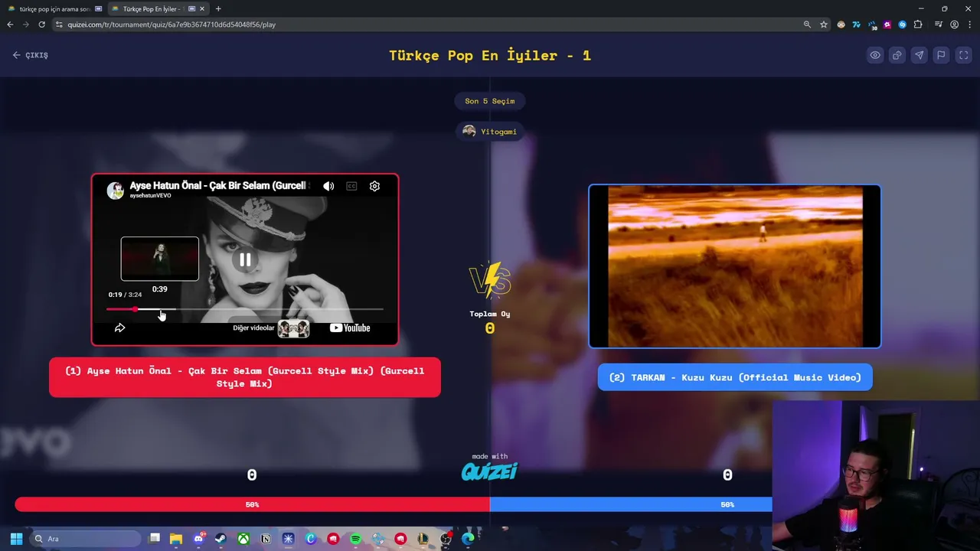Share quiz with paper plane icon

(920, 55)
